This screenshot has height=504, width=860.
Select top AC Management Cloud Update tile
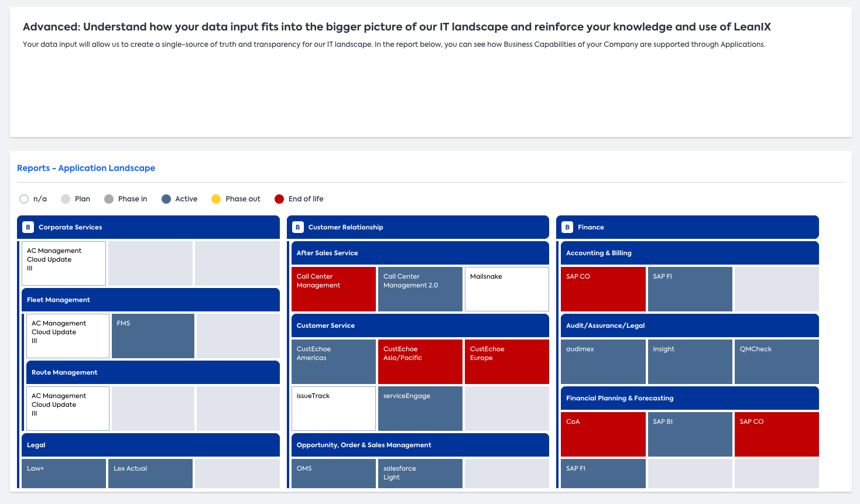coord(64,263)
